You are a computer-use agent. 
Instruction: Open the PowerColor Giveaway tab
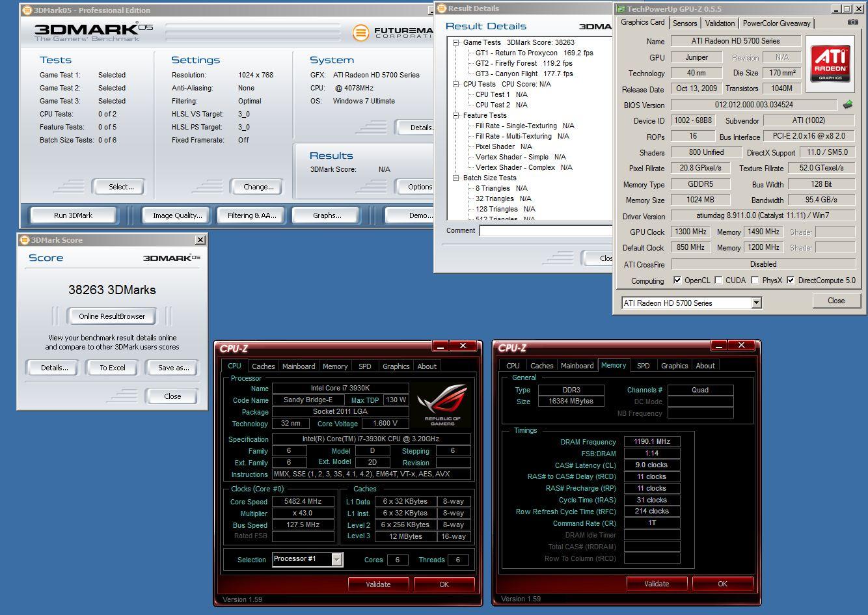click(776, 23)
